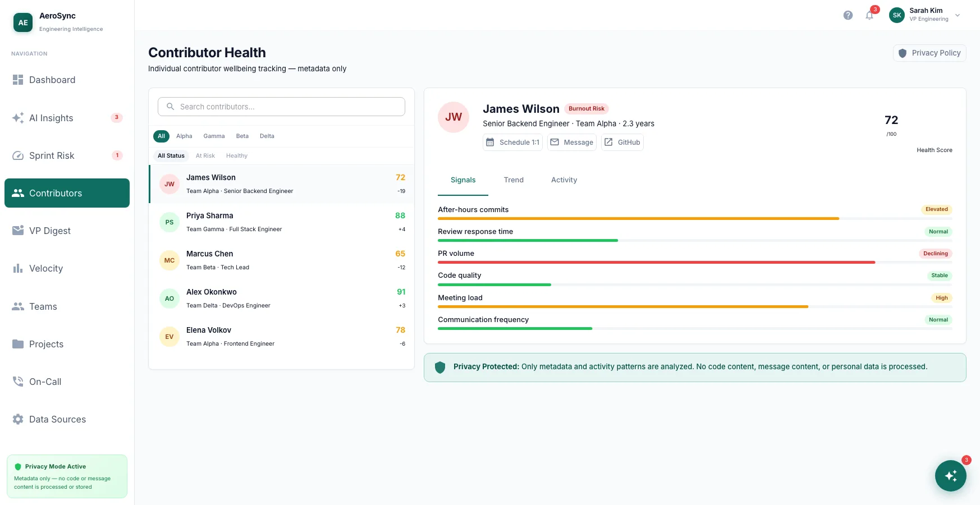The height and width of the screenshot is (505, 980).
Task: Open Sprint Risk navigation item
Action: click(x=67, y=155)
